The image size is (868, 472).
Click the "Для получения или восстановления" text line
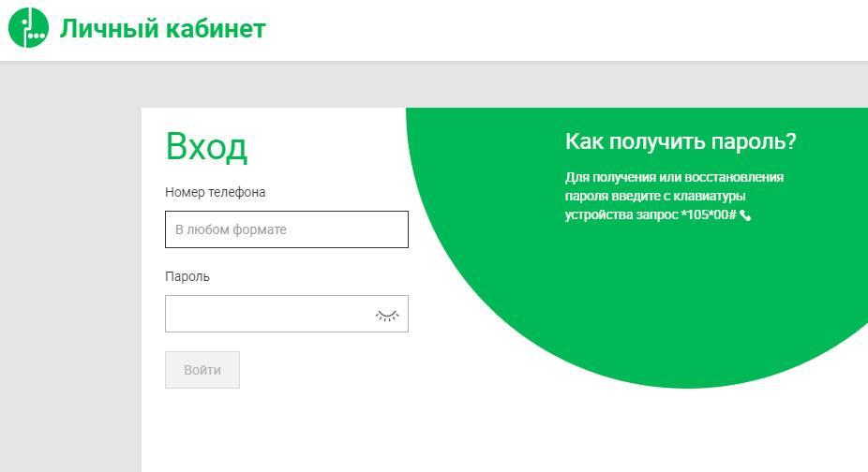[674, 177]
